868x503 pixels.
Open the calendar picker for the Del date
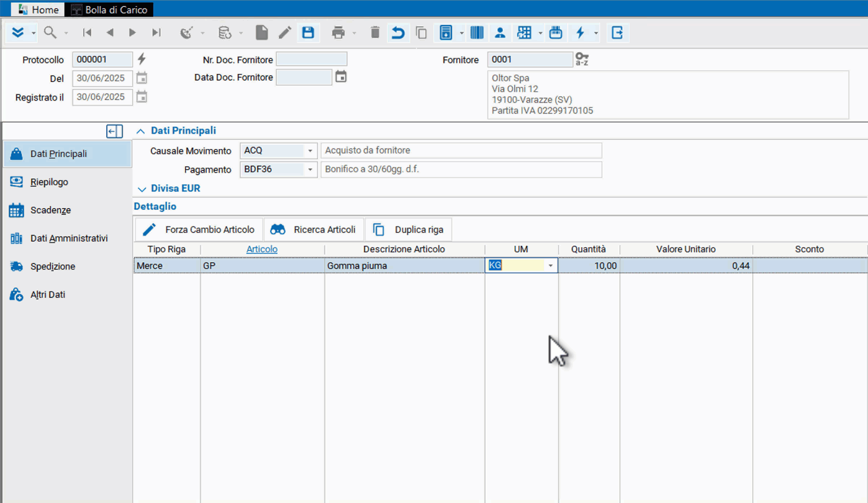click(142, 78)
